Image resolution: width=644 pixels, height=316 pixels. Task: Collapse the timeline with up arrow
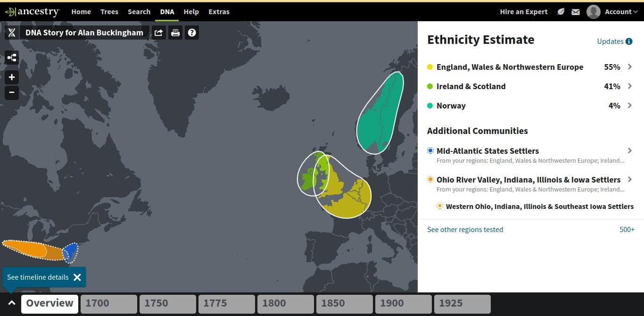coord(12,303)
